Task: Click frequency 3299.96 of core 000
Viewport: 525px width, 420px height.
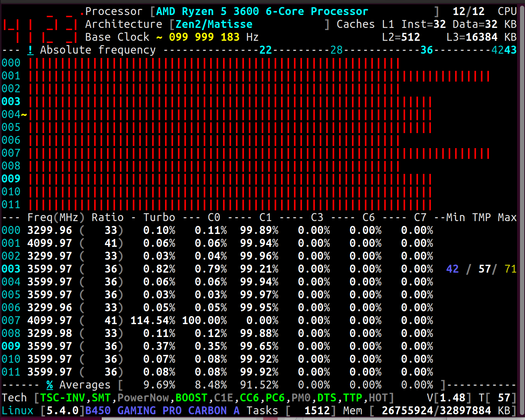Action: [x=50, y=230]
